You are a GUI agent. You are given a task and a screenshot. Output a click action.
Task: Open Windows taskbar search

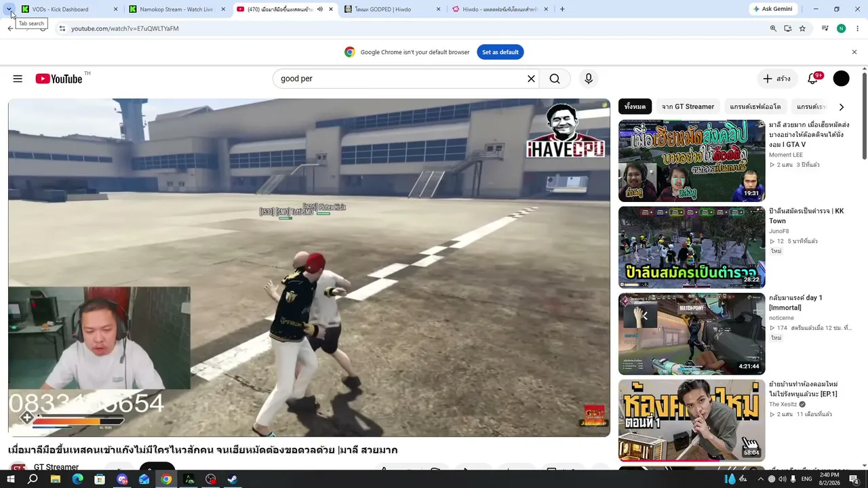33,479
